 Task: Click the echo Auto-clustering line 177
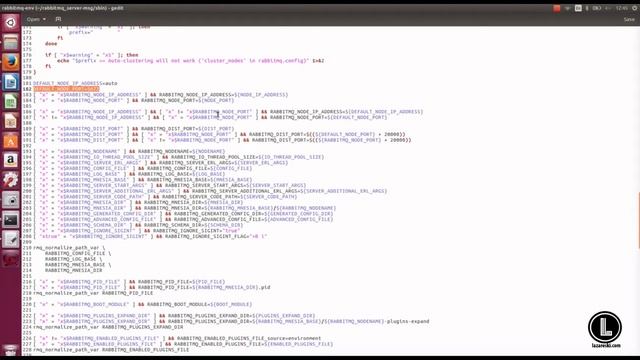[x=190, y=61]
